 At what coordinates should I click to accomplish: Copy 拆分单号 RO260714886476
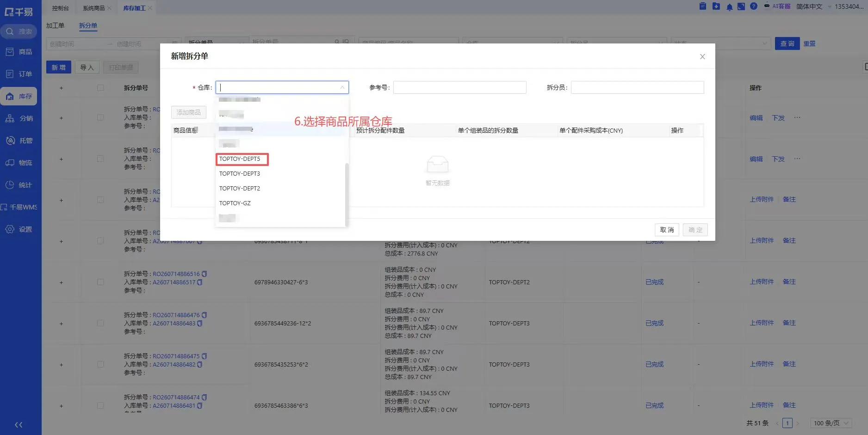click(205, 315)
